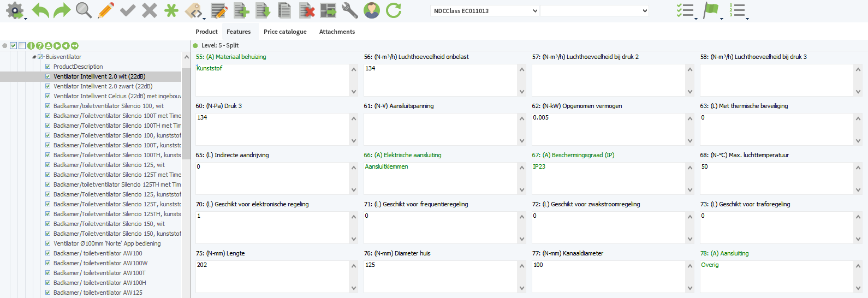Click the orange pencil edit icon

[x=106, y=10]
